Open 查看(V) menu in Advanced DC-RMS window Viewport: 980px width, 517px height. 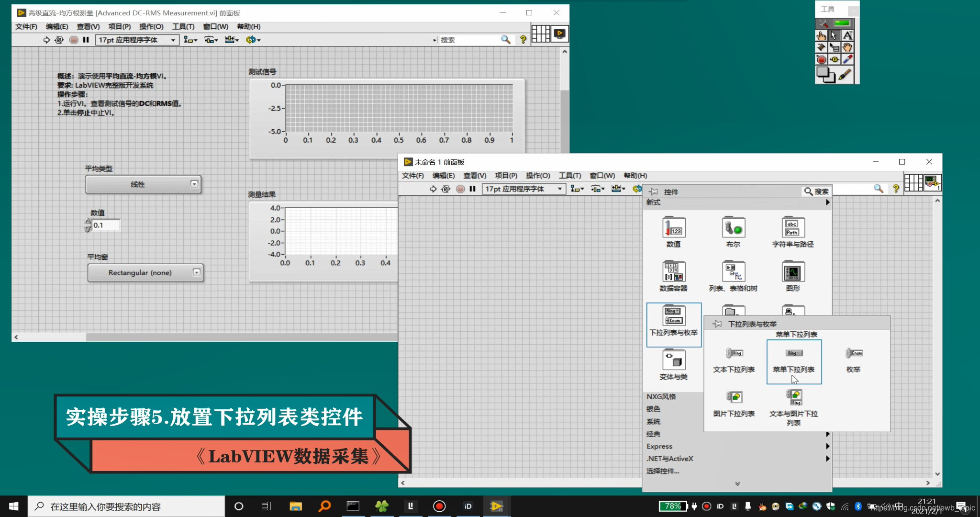[88, 26]
